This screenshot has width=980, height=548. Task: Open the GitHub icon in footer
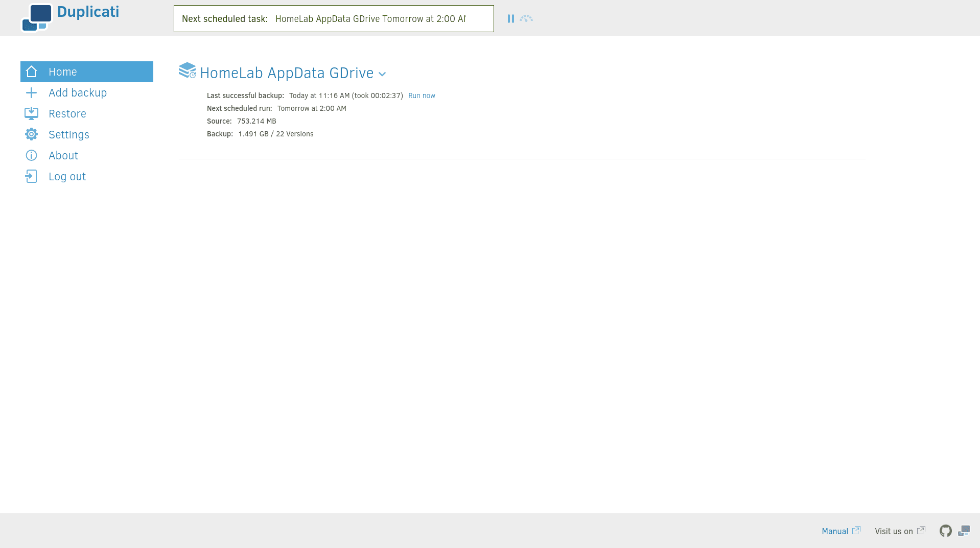point(945,531)
